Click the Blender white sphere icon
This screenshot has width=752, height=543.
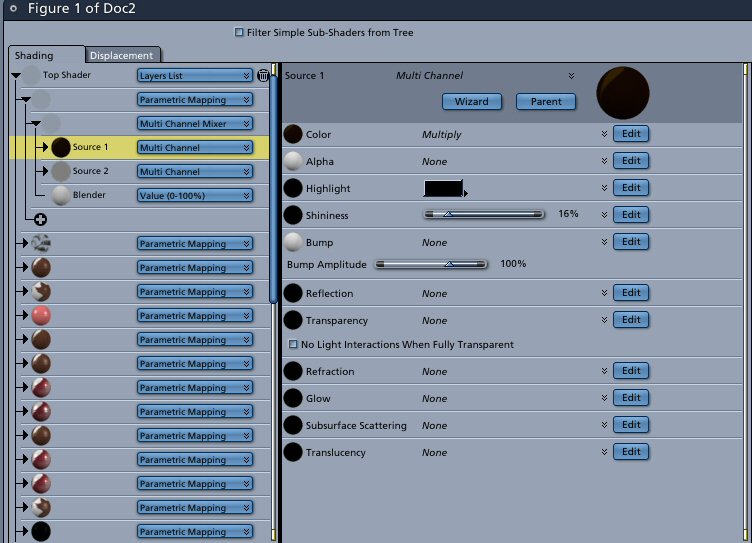[61, 195]
